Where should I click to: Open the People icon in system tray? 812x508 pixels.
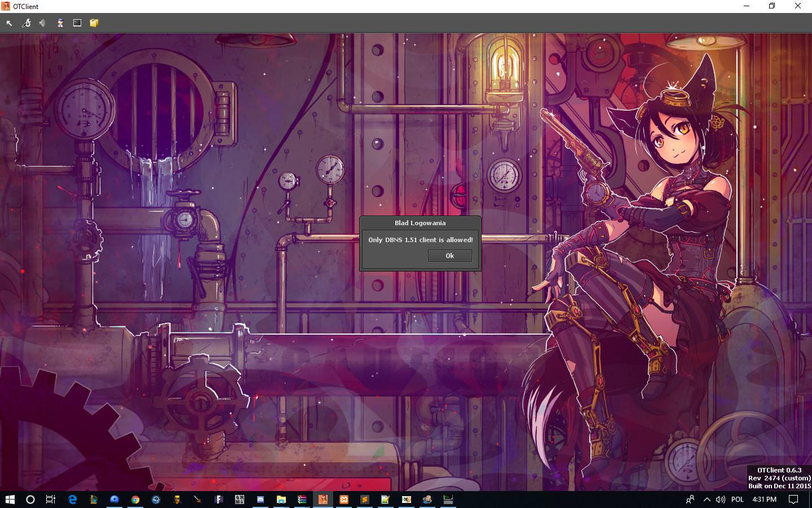click(x=690, y=500)
